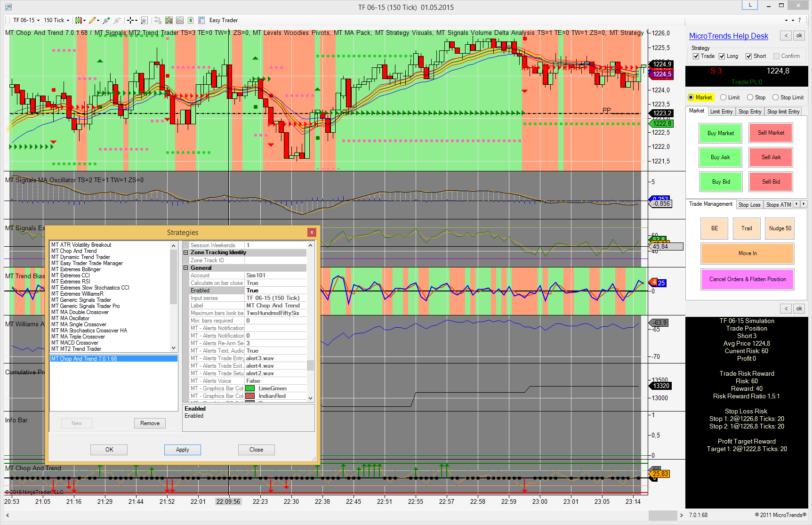Uncheck the Long strategy checkbox
This screenshot has height=525, width=812.
tap(722, 56)
